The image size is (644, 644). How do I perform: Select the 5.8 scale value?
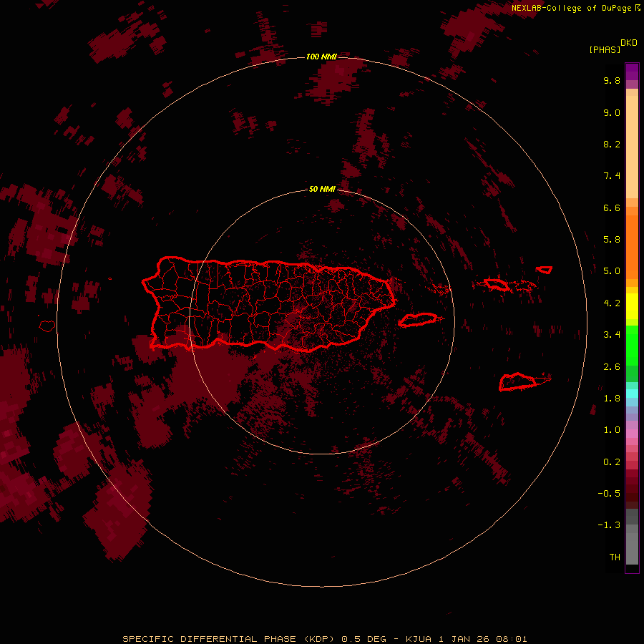(x=612, y=240)
